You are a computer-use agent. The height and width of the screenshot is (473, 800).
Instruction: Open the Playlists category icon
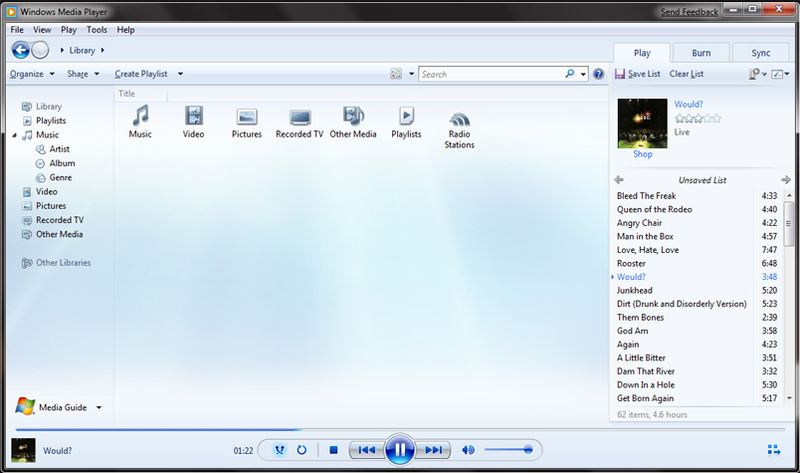point(406,116)
